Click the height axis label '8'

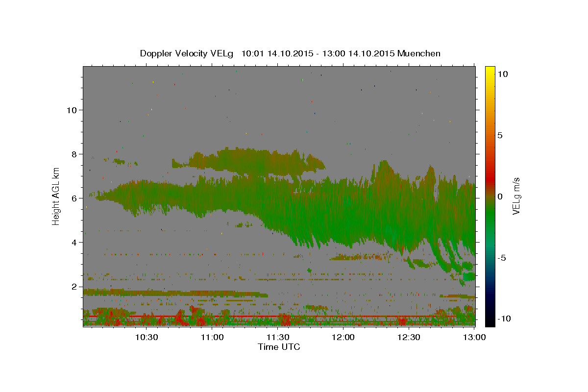(73, 154)
